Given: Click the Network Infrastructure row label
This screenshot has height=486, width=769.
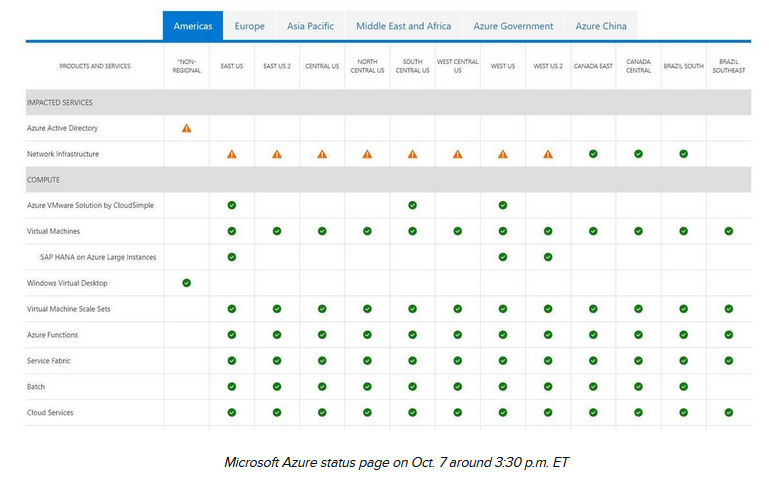Looking at the screenshot, I should (63, 154).
